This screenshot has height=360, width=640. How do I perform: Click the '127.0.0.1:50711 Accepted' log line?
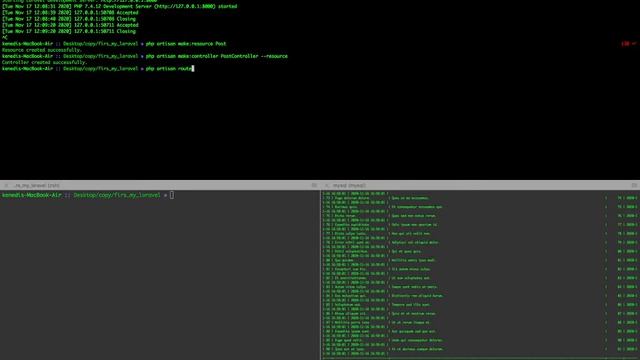point(70,25)
